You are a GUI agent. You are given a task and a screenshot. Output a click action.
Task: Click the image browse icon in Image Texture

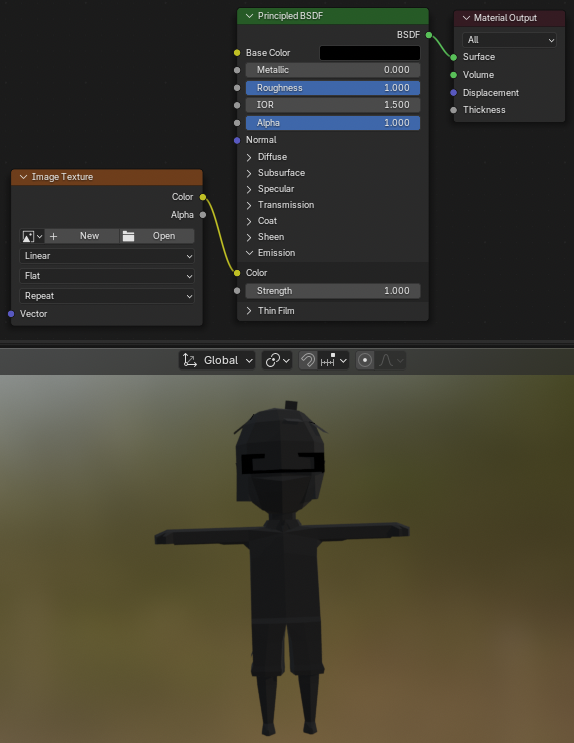32,236
